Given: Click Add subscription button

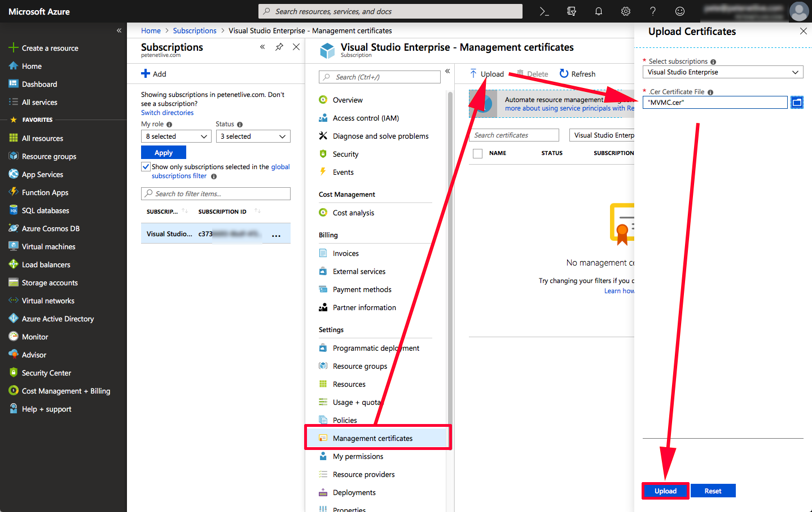Looking at the screenshot, I should coord(153,74).
